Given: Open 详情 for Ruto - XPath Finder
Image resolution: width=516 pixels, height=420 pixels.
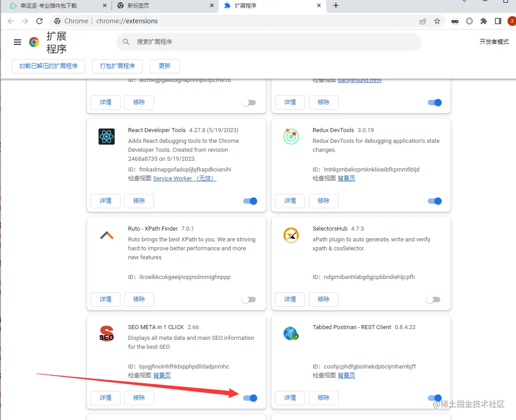Looking at the screenshot, I should point(106,299).
